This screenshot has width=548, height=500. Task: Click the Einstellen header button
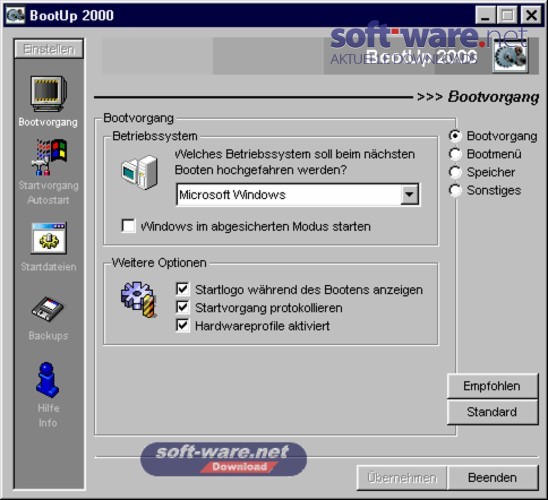[49, 49]
